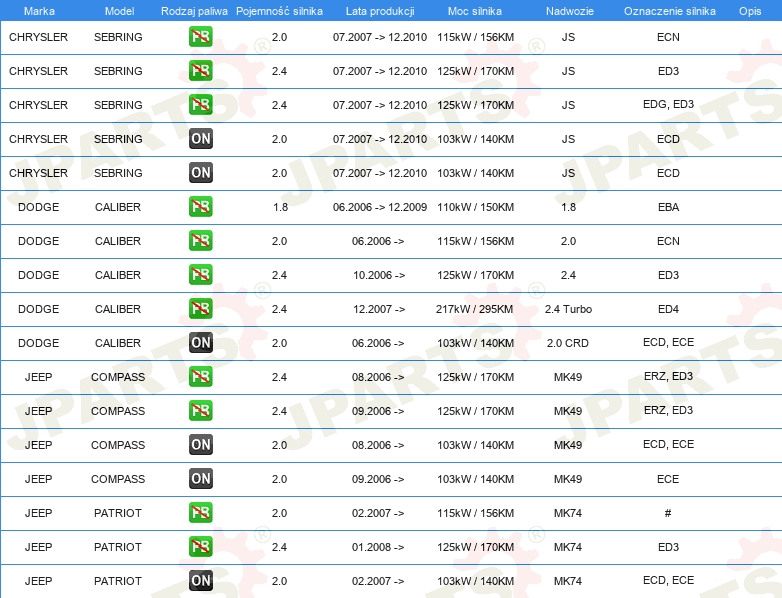The height and width of the screenshot is (598, 782).
Task: Click the Oznaczenie silnika header
Action: click(668, 10)
